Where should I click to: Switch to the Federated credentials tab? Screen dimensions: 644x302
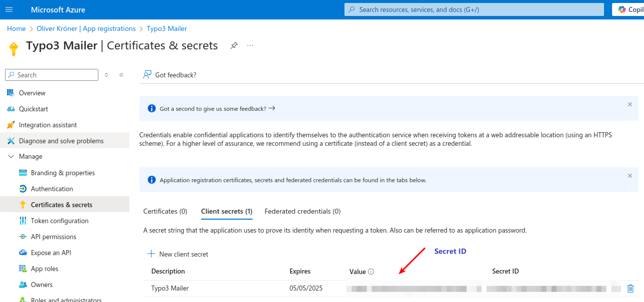pyautogui.click(x=302, y=211)
